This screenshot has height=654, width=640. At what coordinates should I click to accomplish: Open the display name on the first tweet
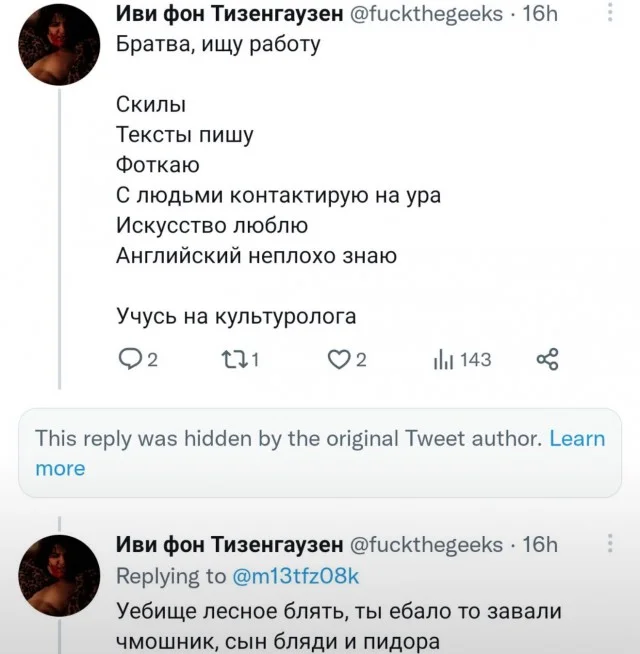click(x=230, y=14)
